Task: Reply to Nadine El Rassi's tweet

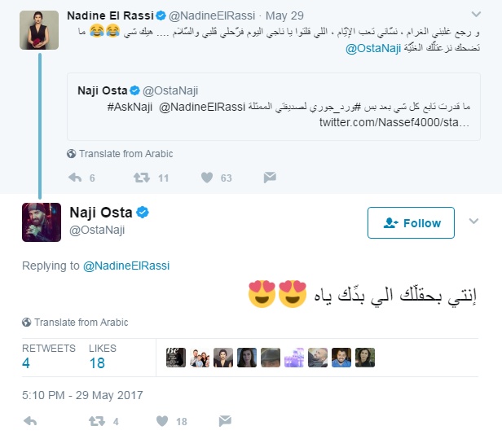Action: pos(75,178)
